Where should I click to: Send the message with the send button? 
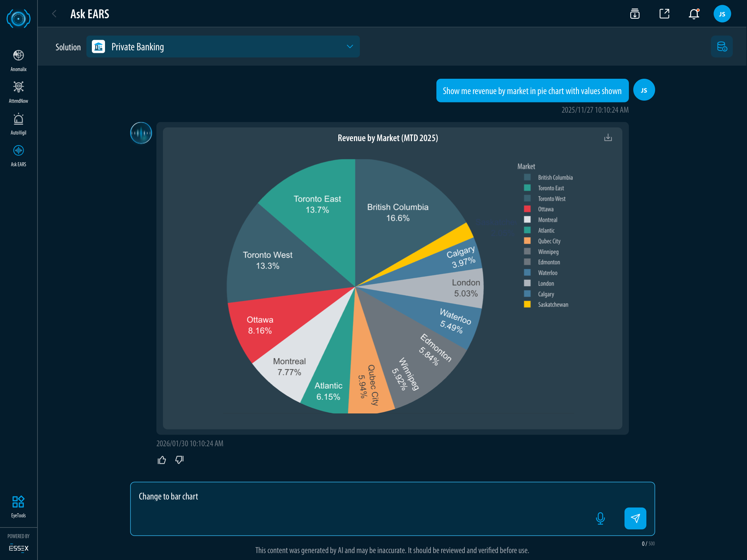[635, 518]
